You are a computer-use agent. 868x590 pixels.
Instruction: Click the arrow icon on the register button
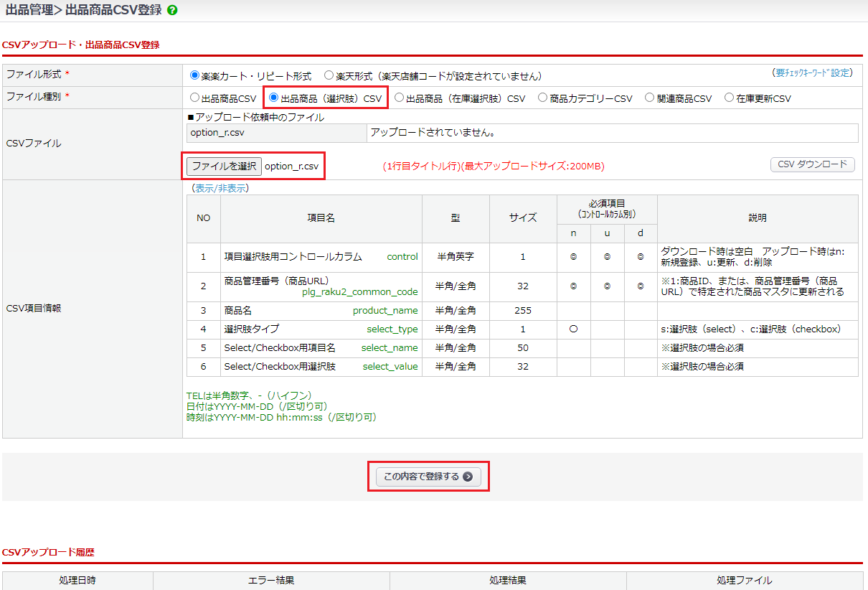coord(468,477)
